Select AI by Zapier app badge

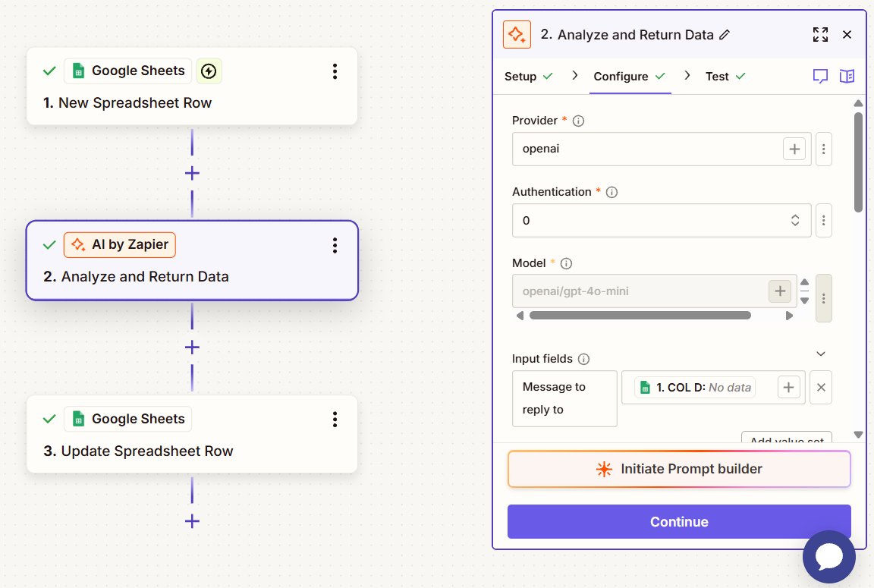pyautogui.click(x=120, y=244)
